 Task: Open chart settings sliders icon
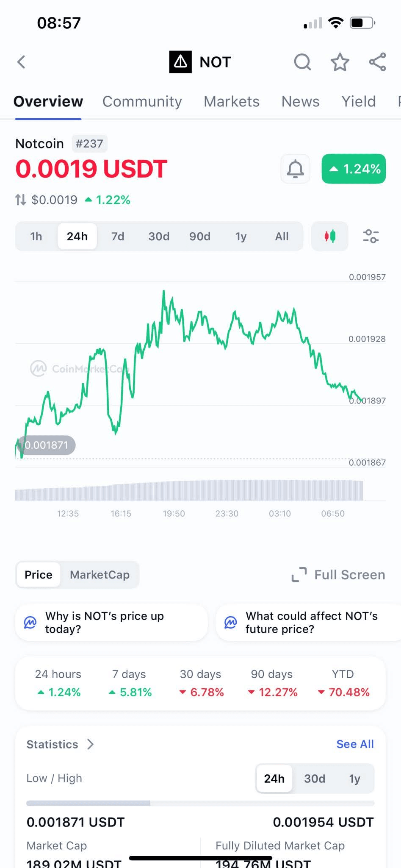coord(371,236)
